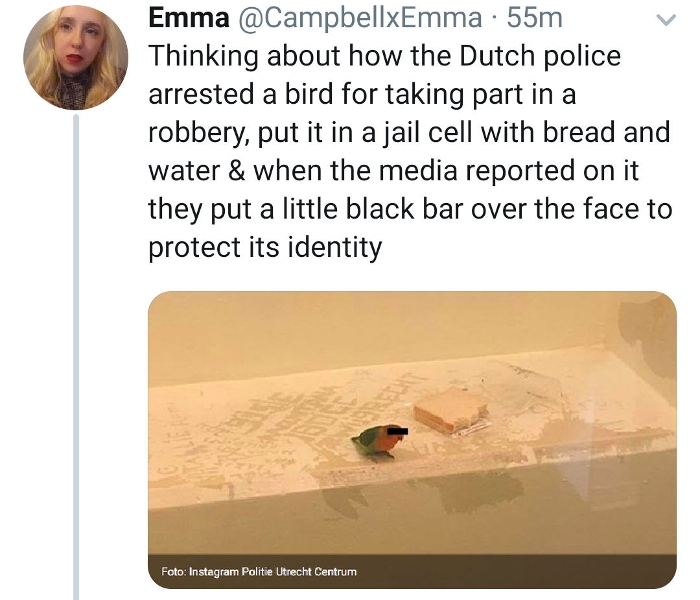Click the dark caption bar under the photo
700x600 pixels.
pos(414,571)
